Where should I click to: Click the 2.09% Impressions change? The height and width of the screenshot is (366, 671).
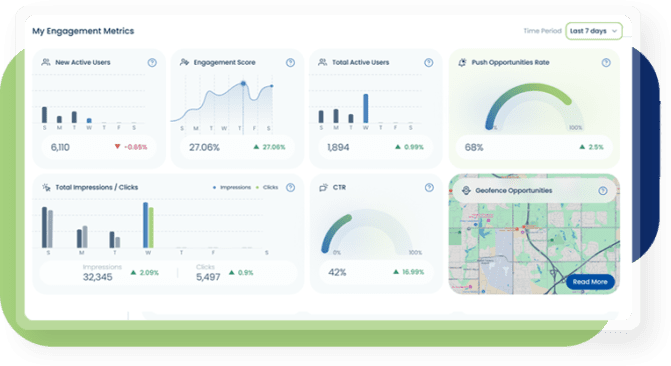(145, 272)
